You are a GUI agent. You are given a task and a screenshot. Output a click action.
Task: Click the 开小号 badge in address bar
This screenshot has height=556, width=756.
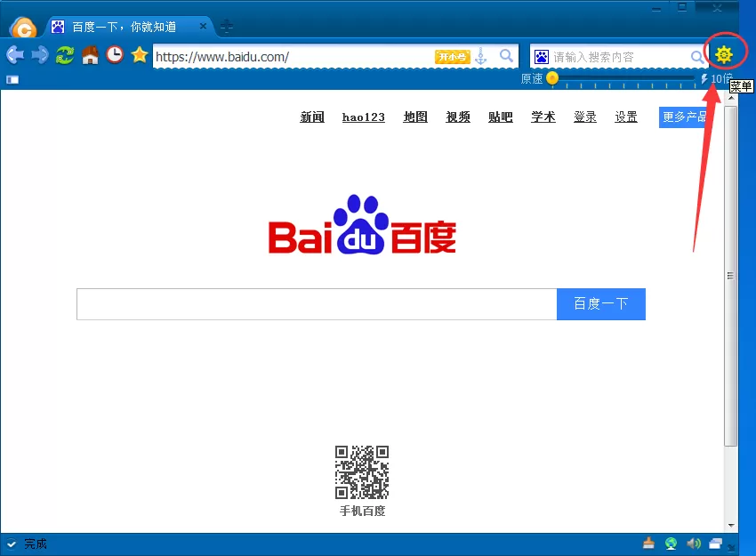[452, 57]
